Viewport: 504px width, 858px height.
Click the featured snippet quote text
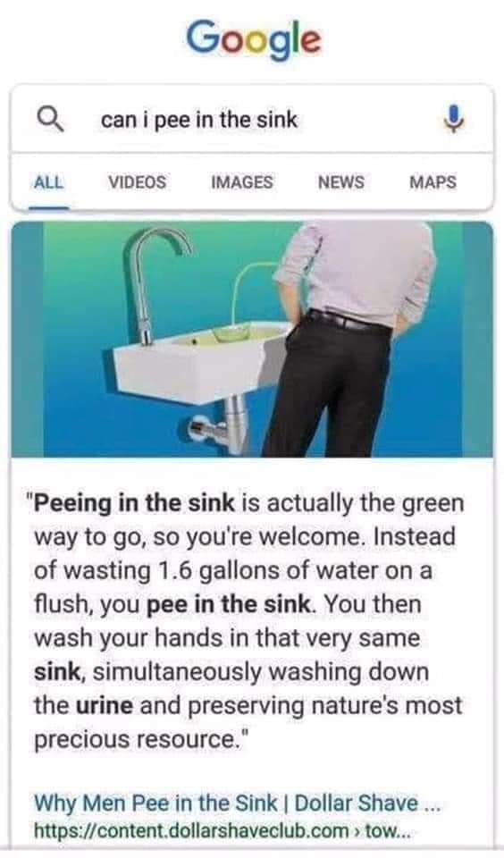(249, 621)
